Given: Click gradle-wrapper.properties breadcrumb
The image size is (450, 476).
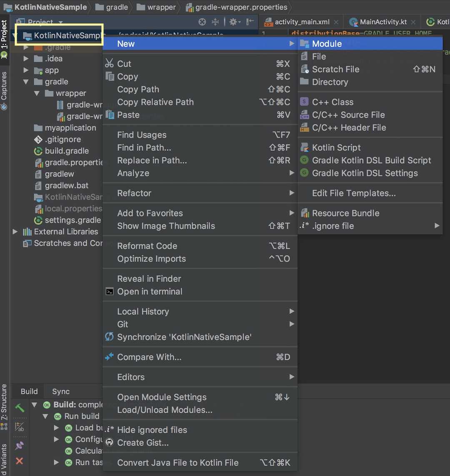Looking at the screenshot, I should click(x=236, y=7).
